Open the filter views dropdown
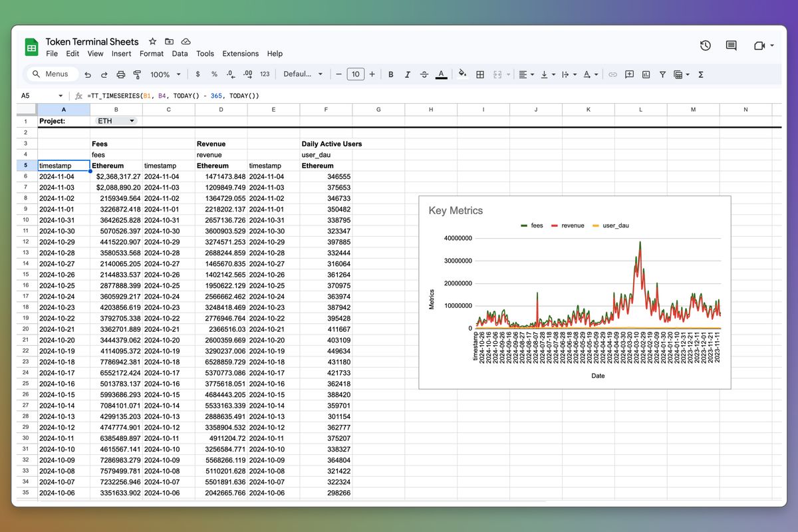 point(688,75)
